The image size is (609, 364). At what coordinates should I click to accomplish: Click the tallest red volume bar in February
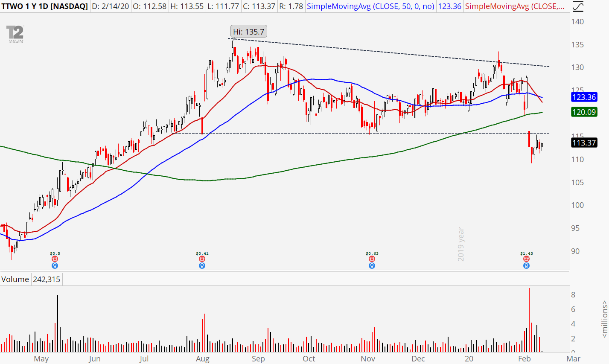(529, 320)
